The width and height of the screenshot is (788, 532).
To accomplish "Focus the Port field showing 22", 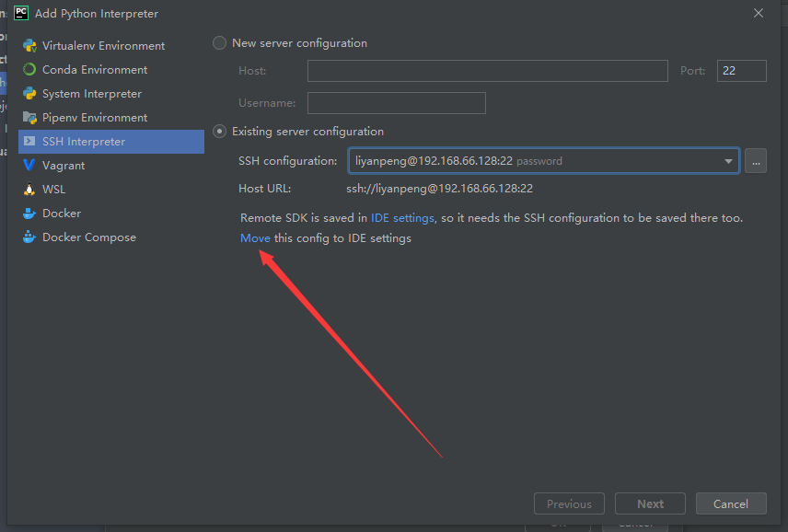I will pyautogui.click(x=741, y=71).
